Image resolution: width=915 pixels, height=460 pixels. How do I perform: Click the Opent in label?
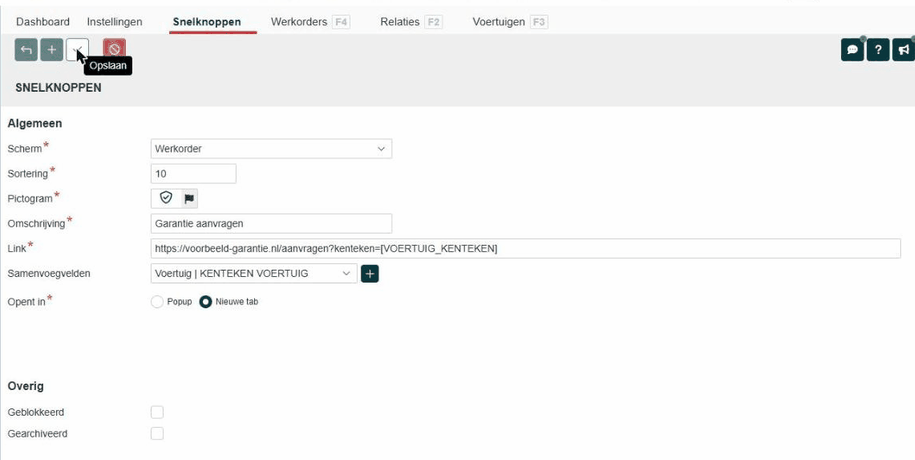pyautogui.click(x=26, y=302)
